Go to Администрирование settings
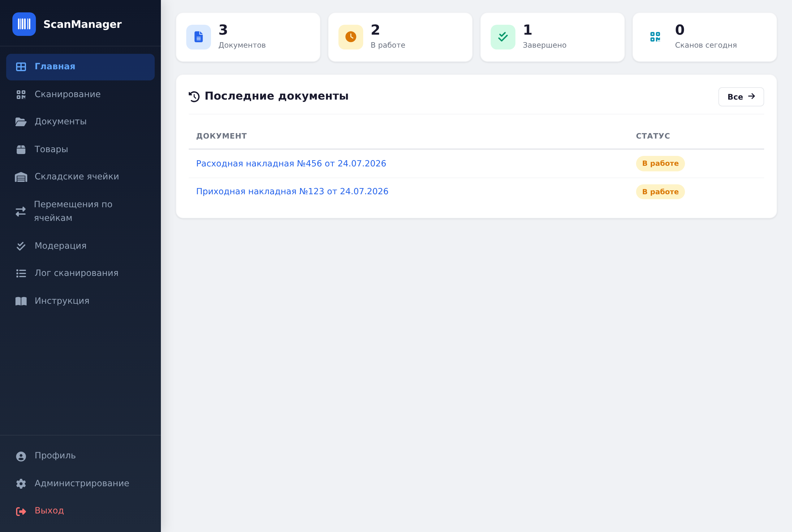 pyautogui.click(x=80, y=483)
